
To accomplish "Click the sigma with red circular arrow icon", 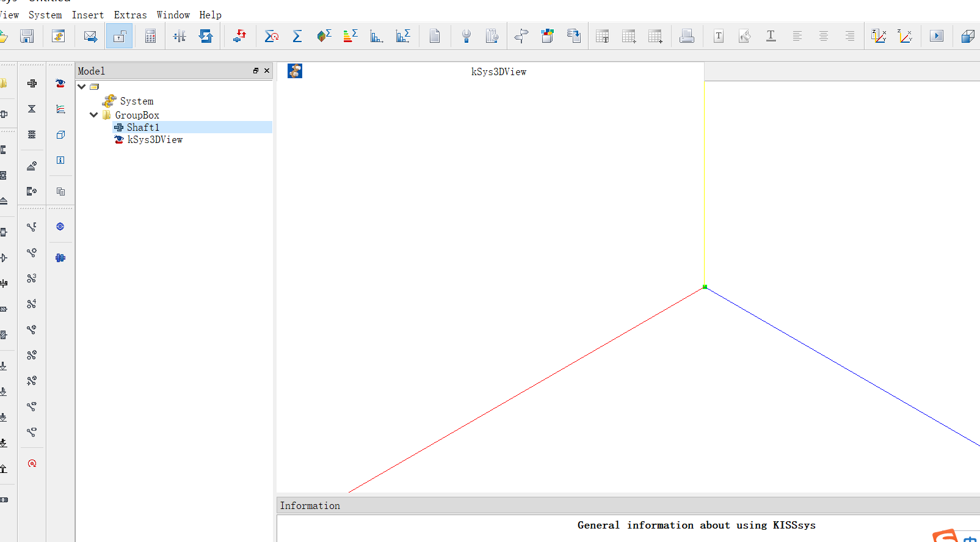I will tap(271, 36).
